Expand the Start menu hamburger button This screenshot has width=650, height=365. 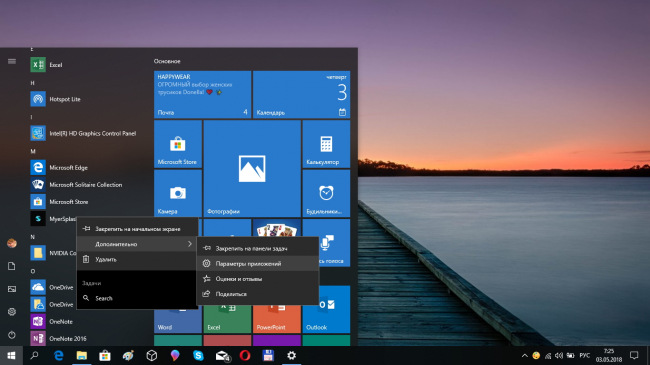pos(12,61)
